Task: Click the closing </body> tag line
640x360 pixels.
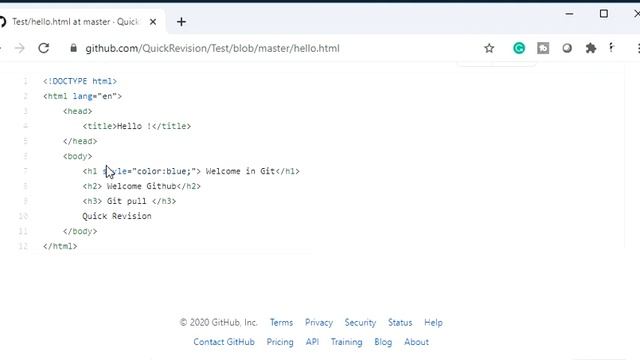Action: click(x=80, y=231)
